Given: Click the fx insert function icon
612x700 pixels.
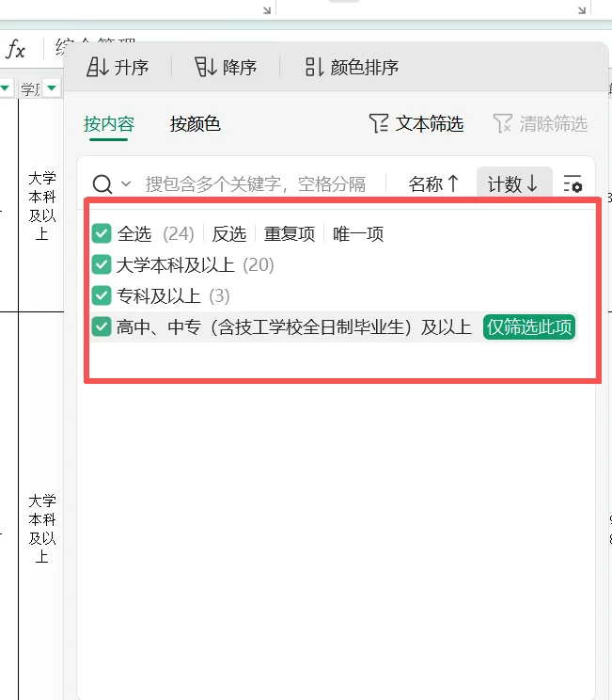Looking at the screenshot, I should point(15,49).
